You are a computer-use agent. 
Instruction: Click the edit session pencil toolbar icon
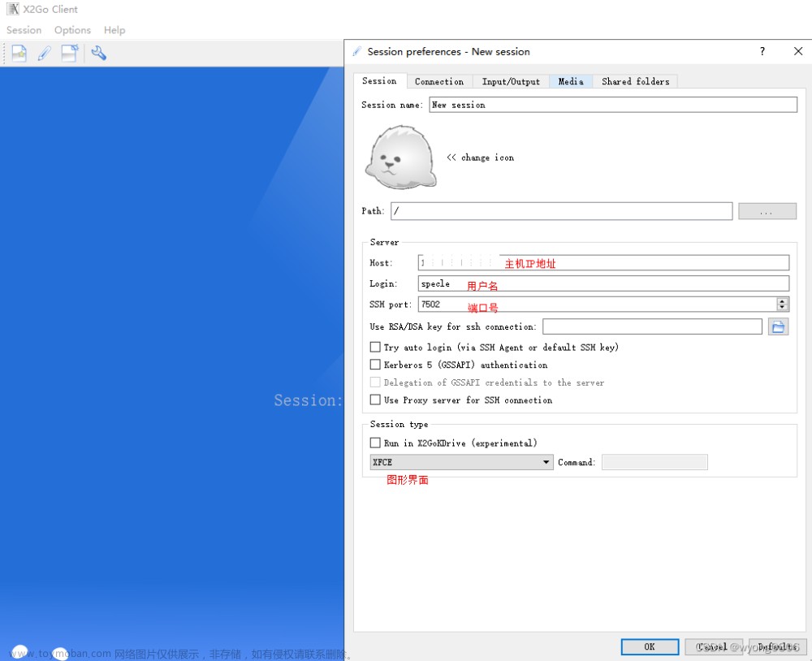tap(45, 54)
